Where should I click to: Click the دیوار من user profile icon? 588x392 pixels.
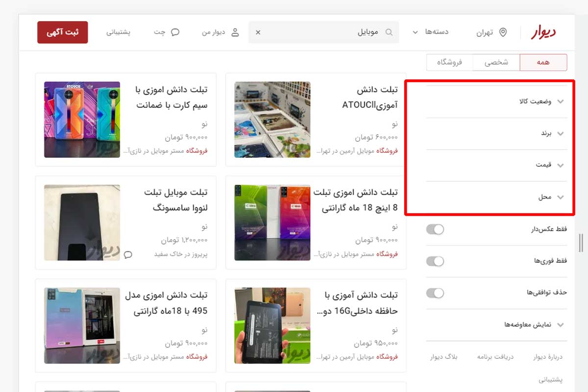tap(235, 32)
